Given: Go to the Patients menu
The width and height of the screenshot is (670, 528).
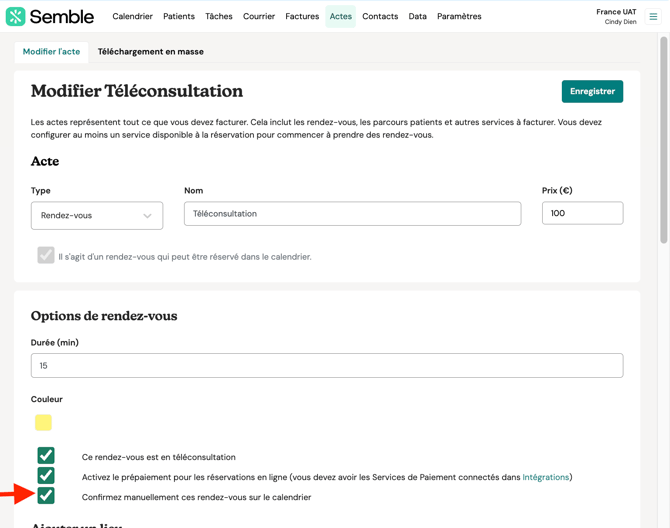Looking at the screenshot, I should click(179, 16).
